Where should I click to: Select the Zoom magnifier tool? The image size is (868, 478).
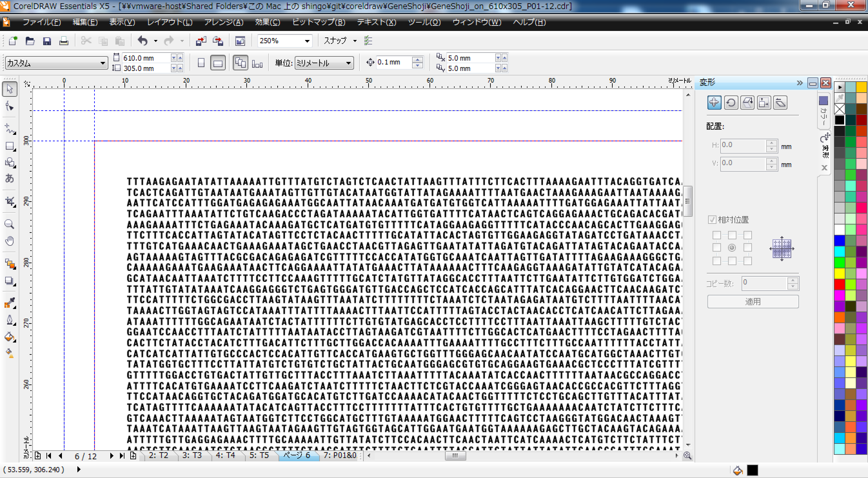coord(10,224)
